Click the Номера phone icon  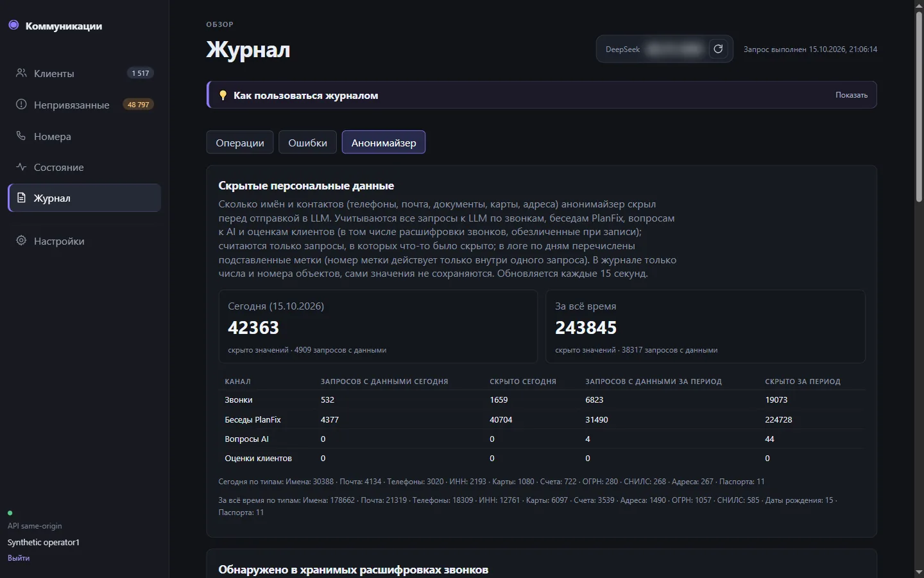[x=21, y=136]
